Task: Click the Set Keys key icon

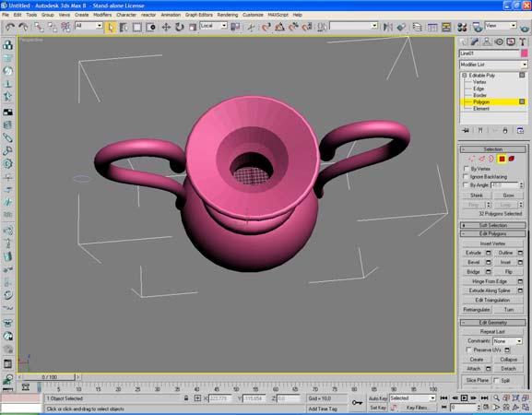Action: 357,402
